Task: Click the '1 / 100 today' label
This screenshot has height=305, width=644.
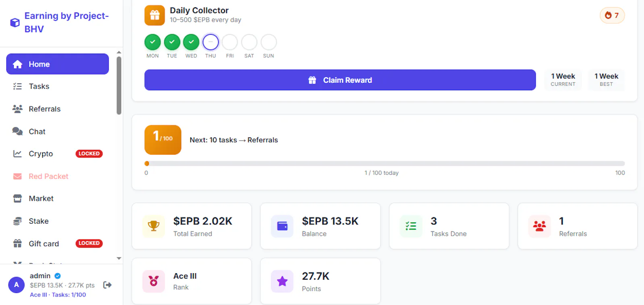Action: 382,173
